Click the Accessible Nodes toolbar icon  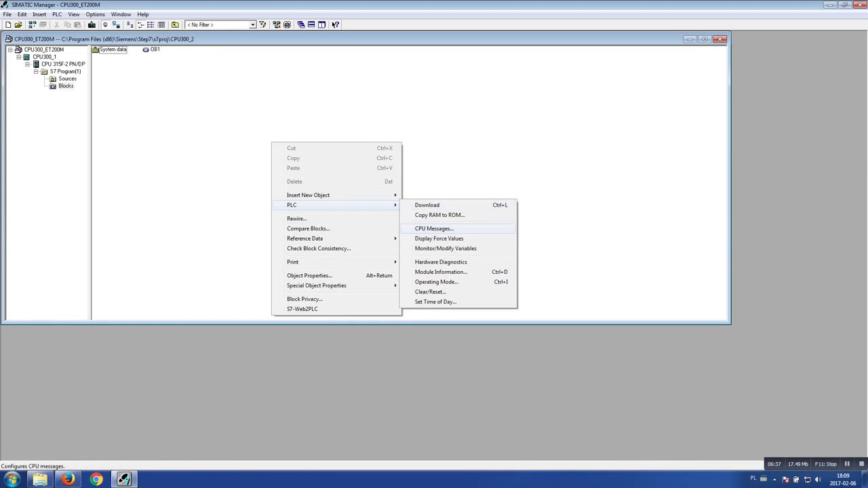click(33, 24)
